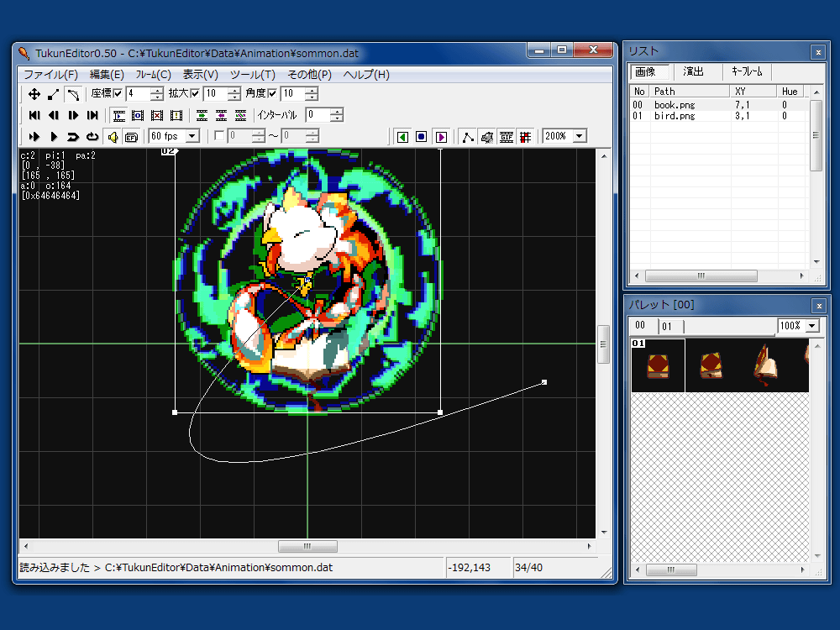840x630 pixels.
Task: Open the ツール(T) menu
Action: (x=252, y=75)
